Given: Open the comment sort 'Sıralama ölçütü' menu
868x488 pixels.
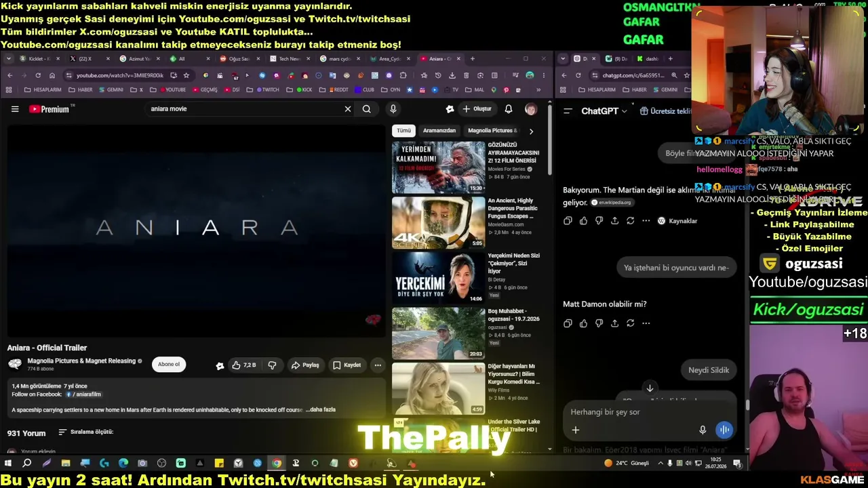Looking at the screenshot, I should (x=85, y=432).
